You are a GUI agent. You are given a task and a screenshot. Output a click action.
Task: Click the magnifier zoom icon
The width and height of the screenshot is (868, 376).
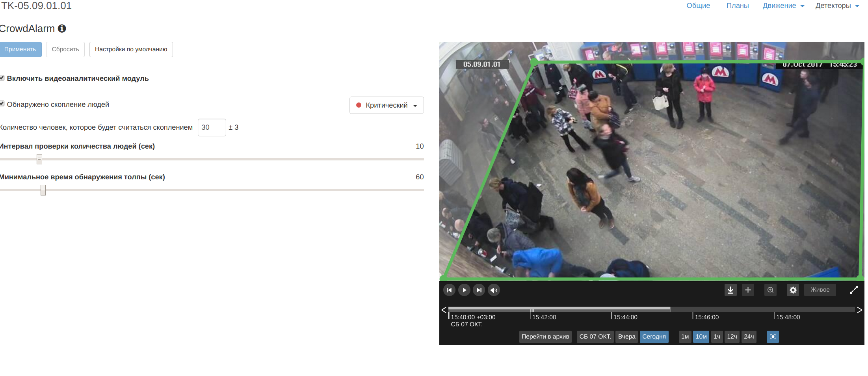(x=770, y=290)
